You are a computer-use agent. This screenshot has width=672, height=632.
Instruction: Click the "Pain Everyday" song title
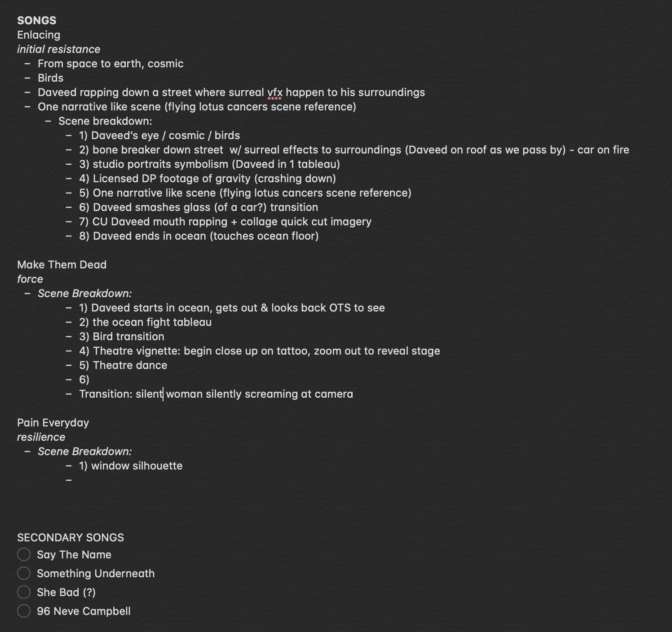point(53,423)
